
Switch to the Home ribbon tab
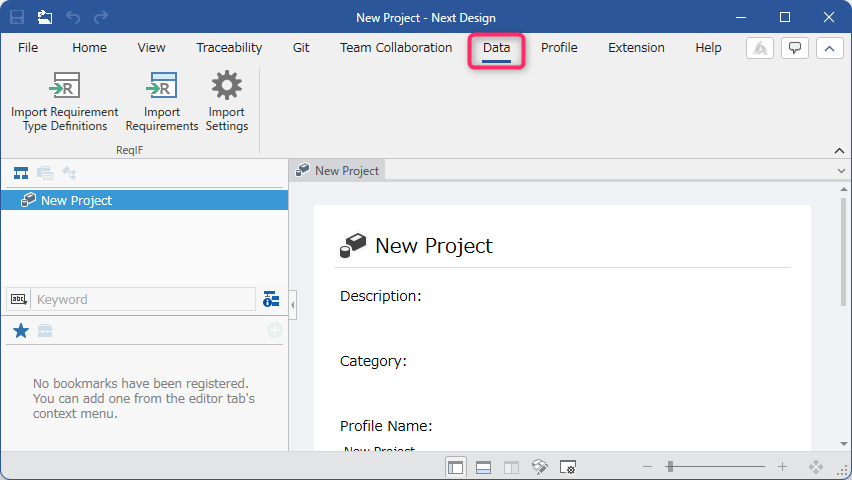click(x=89, y=48)
